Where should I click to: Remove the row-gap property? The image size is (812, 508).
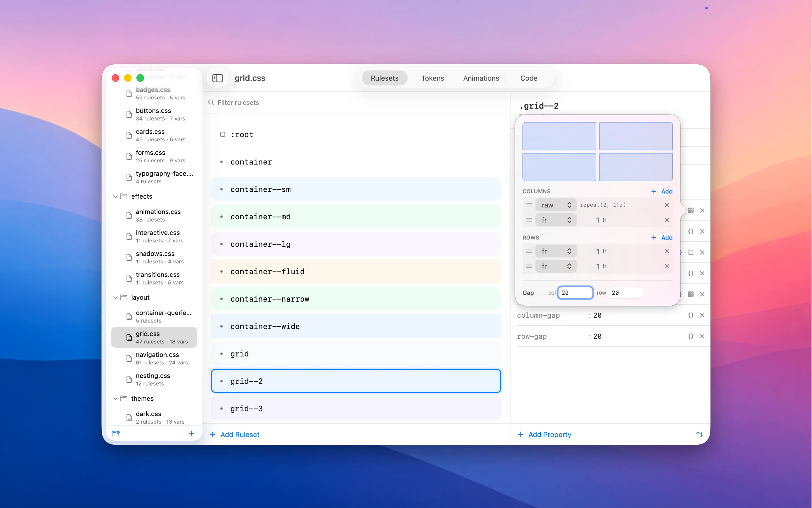[702, 336]
